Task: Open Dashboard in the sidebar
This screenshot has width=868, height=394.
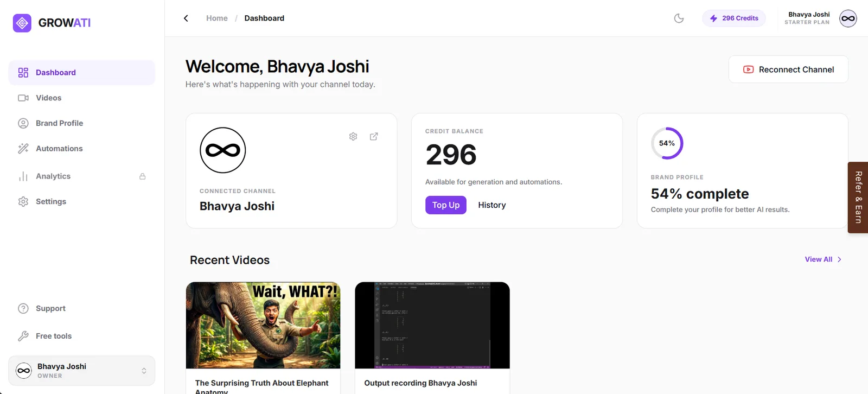Action: coord(81,73)
